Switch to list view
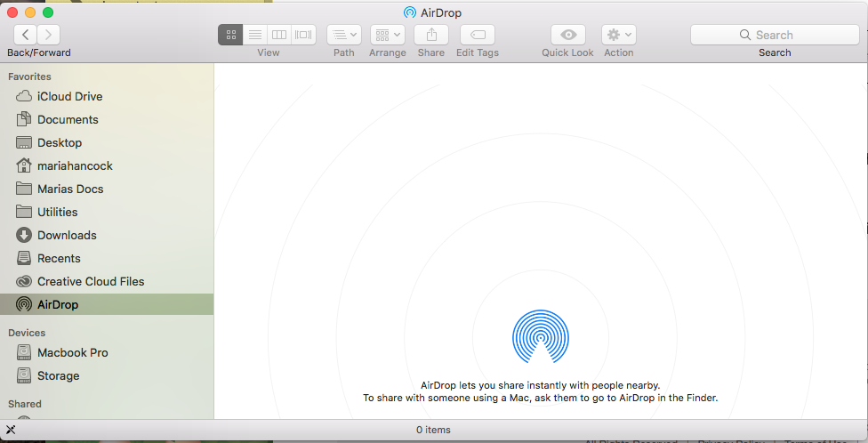This screenshot has width=868, height=443. (x=255, y=35)
